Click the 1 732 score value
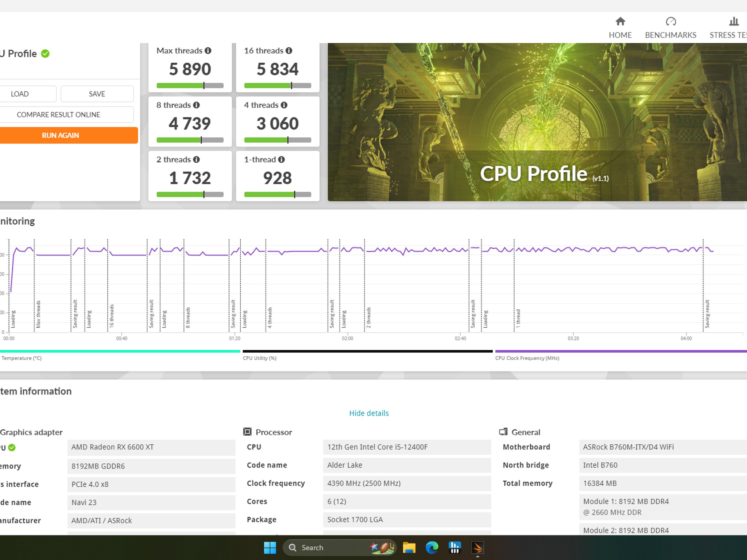 tap(190, 178)
